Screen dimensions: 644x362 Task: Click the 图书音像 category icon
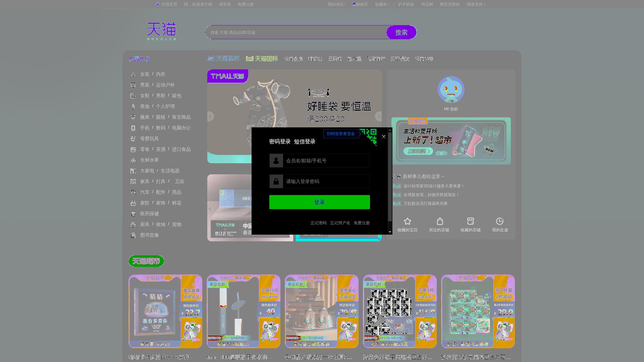tap(133, 235)
